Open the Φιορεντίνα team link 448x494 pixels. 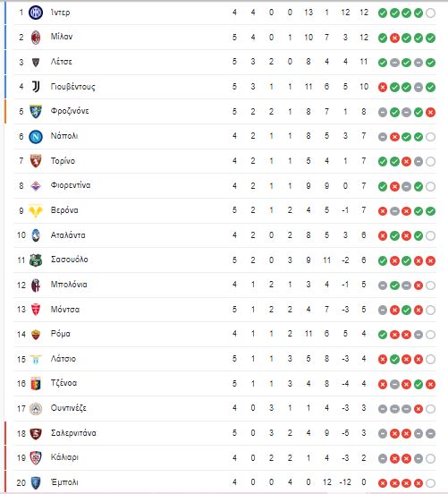click(x=71, y=185)
